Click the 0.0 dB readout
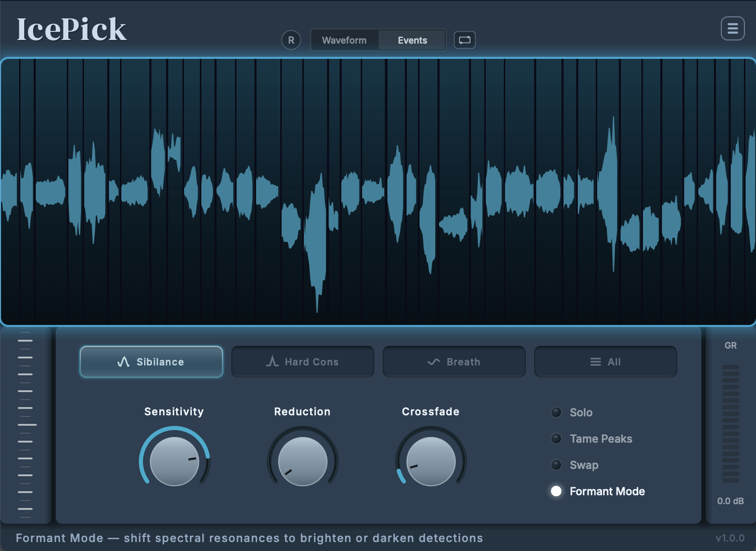Screen dimensions: 756x551 coord(730,501)
